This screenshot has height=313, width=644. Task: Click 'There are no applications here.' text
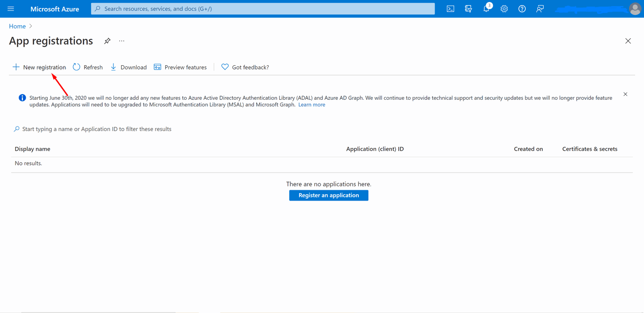(x=329, y=184)
